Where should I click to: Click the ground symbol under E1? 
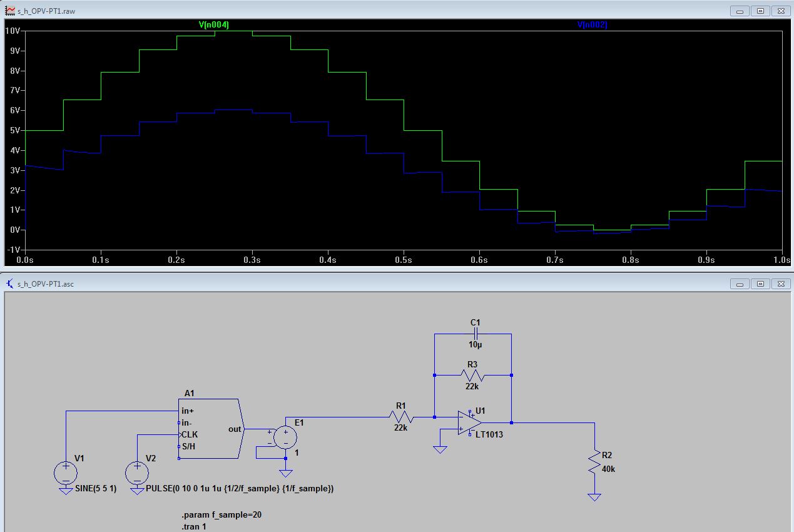(x=285, y=474)
